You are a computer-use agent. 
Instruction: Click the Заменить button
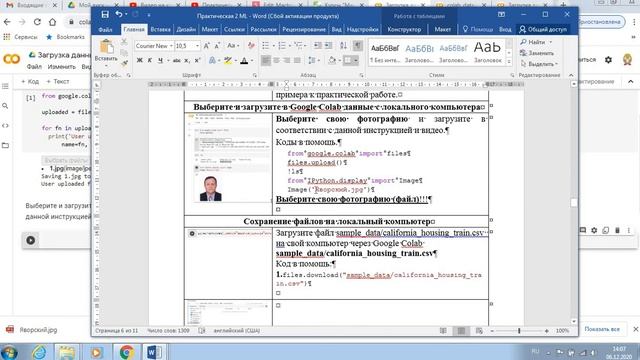tap(537, 53)
